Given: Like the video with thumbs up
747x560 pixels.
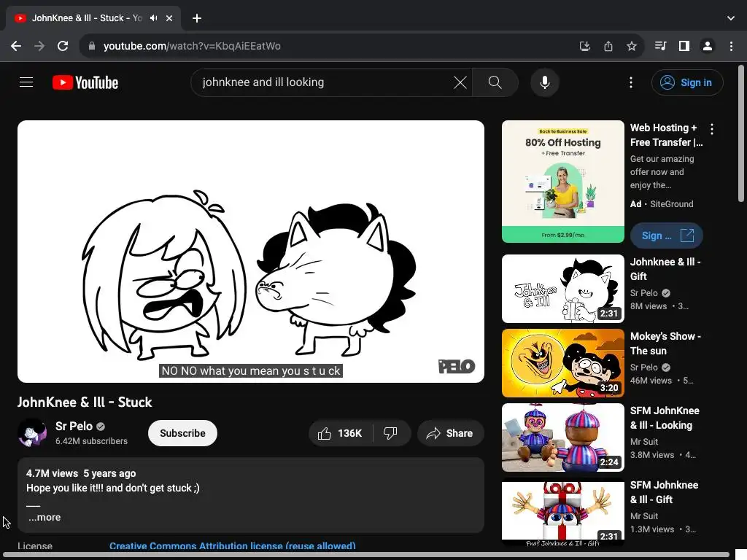Looking at the screenshot, I should pos(341,433).
